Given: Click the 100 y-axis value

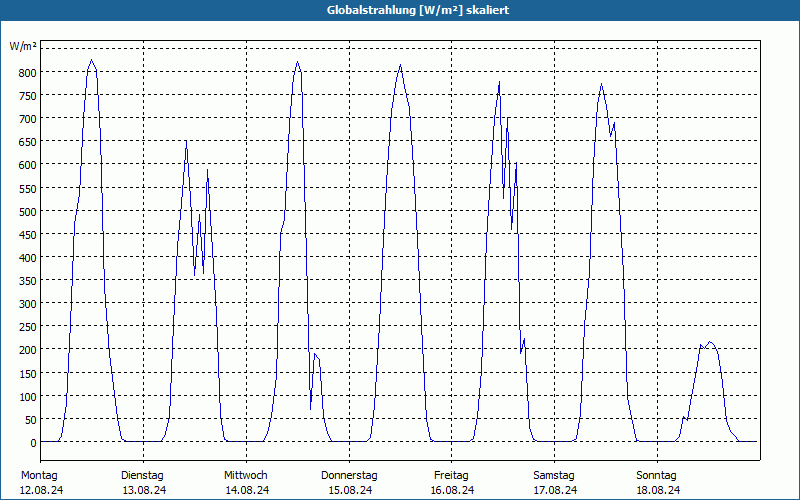Looking at the screenshot, I should pos(28,397).
